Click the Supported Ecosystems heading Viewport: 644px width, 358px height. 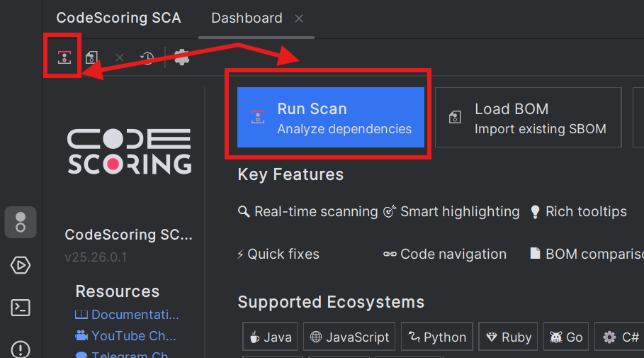(x=331, y=302)
